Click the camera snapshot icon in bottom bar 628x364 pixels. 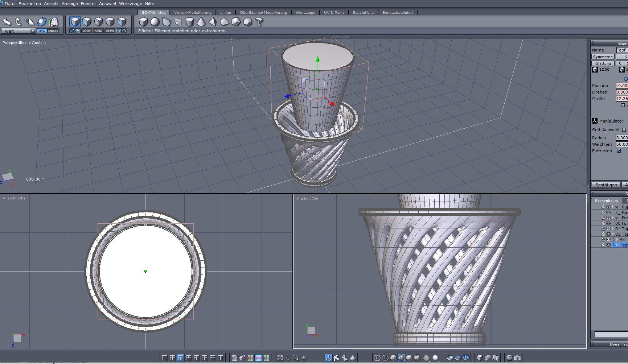(518, 358)
